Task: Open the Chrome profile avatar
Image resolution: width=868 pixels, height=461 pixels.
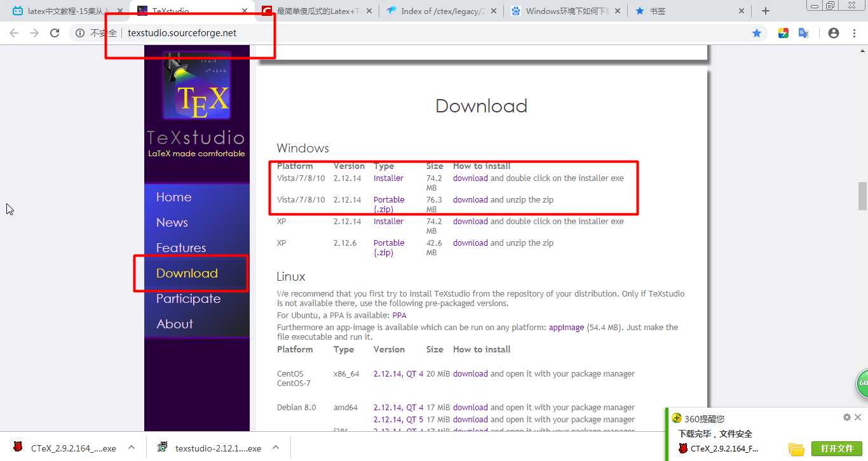Action: click(x=834, y=33)
